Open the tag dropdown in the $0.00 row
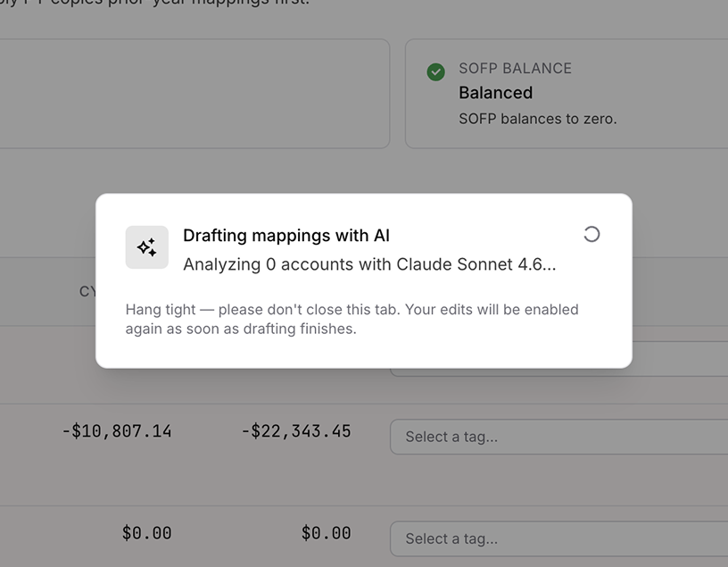 click(x=558, y=538)
